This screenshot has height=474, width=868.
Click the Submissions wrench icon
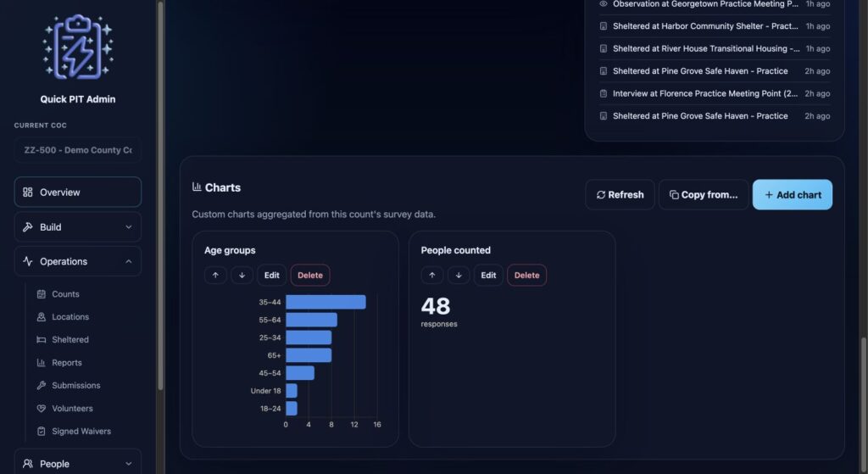[x=41, y=386]
